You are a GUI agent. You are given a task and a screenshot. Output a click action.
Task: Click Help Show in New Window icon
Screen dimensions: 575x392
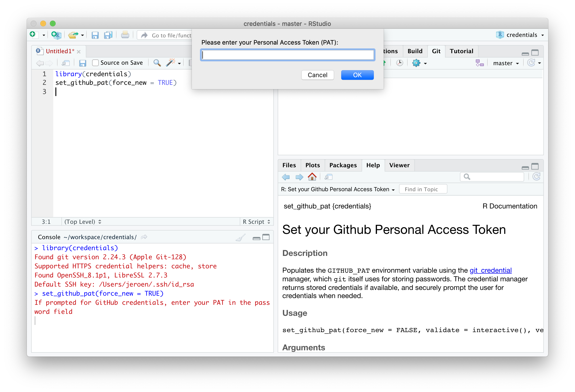pos(328,177)
